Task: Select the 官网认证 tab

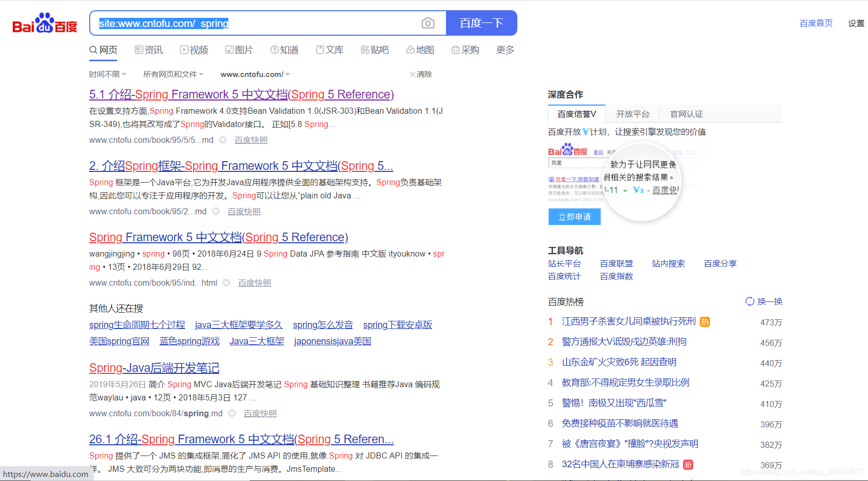Action: 687,114
